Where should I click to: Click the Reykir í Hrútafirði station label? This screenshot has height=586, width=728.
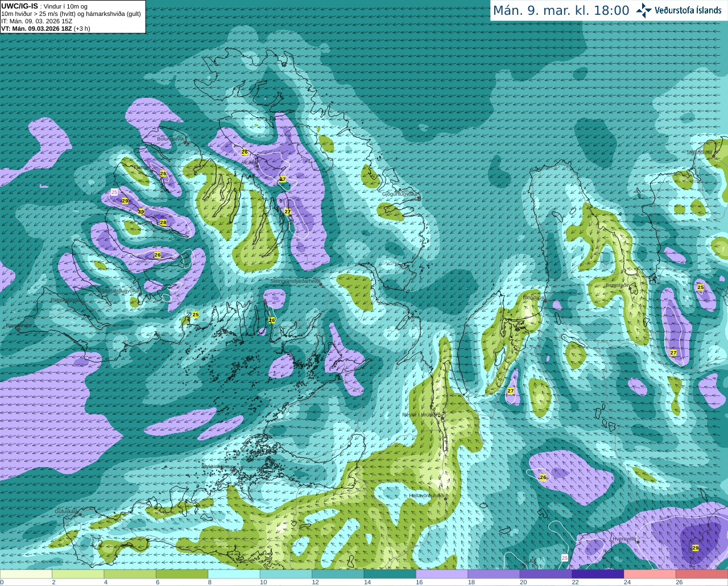pyautogui.click(x=421, y=415)
